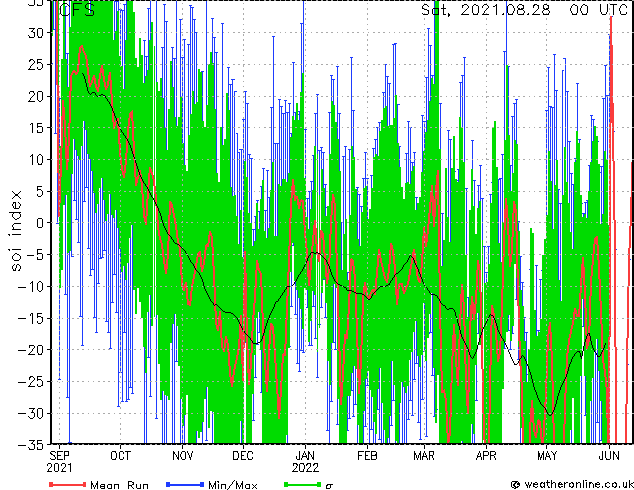This screenshot has width=634, height=490.
Task: Click the NOV x-axis label
Action: tap(183, 456)
